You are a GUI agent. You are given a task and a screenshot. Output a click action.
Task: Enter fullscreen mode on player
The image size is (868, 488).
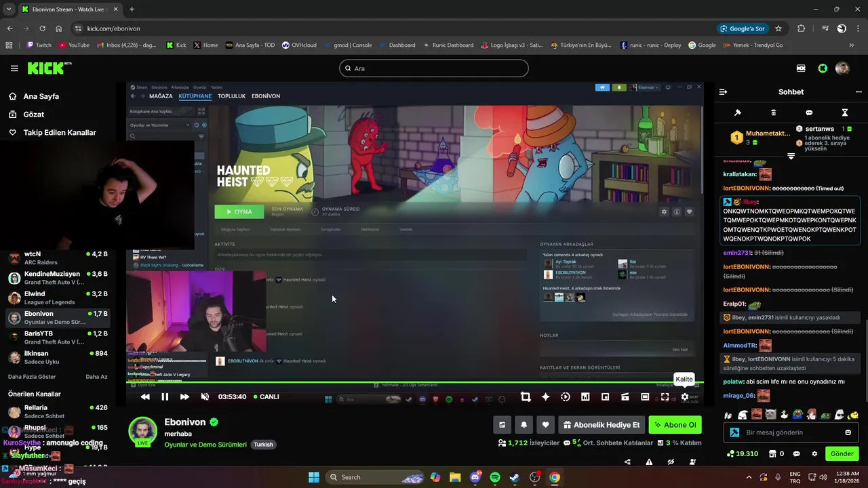click(x=665, y=397)
